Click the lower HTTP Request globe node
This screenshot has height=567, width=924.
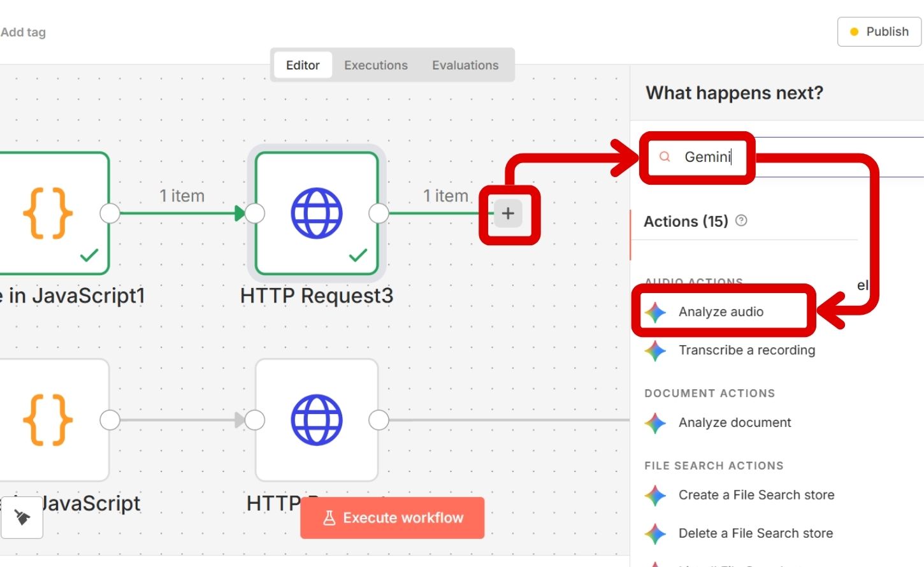317,420
